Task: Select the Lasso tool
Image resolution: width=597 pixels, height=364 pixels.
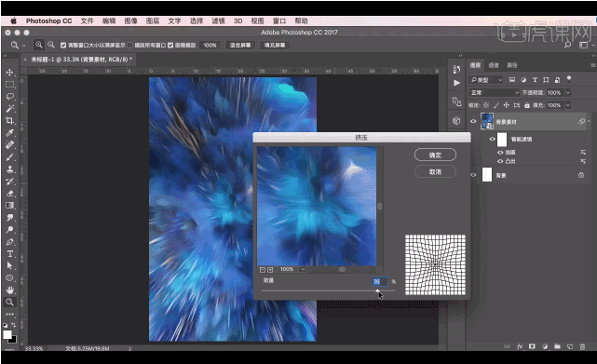Action: (10, 96)
